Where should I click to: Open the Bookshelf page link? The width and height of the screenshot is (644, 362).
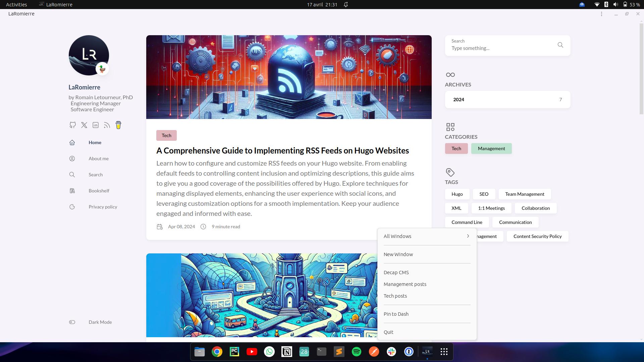99,191
